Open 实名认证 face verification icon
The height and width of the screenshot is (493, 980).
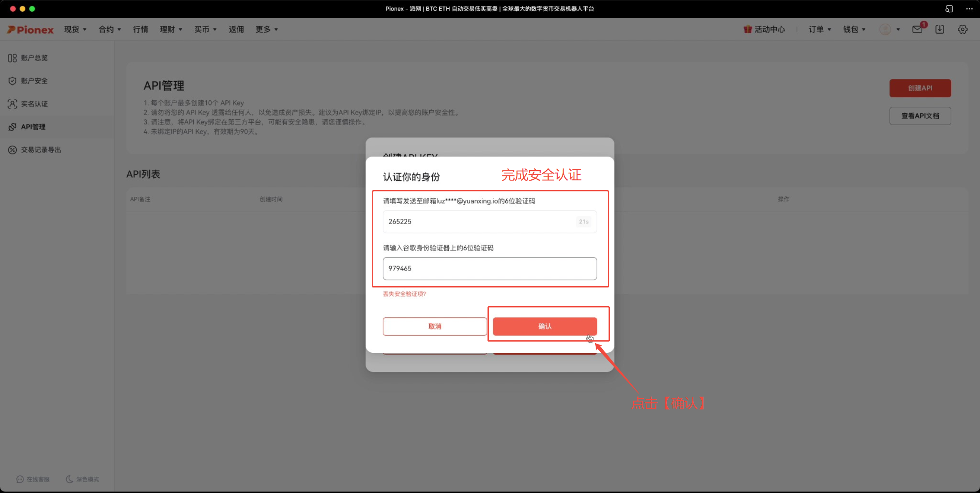tap(12, 104)
